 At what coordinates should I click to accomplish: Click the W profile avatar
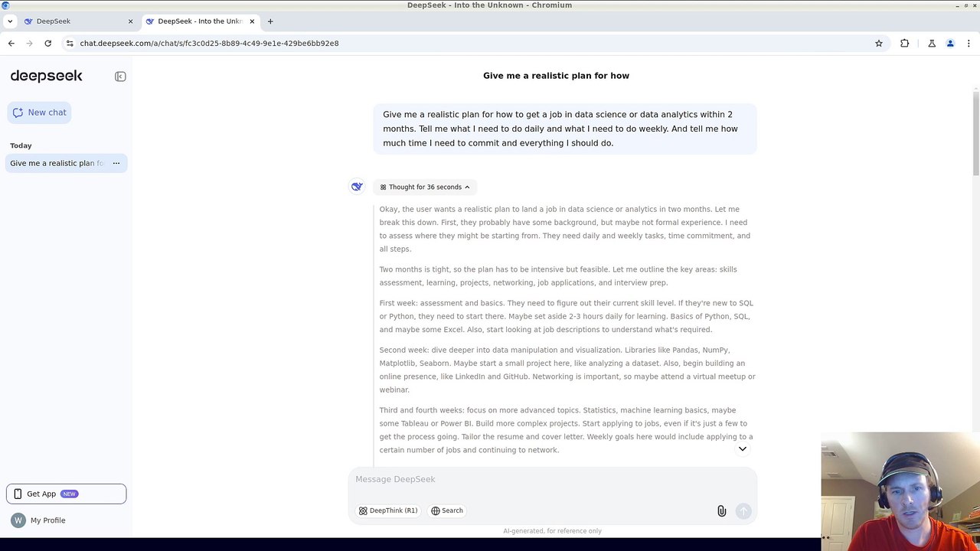click(18, 520)
